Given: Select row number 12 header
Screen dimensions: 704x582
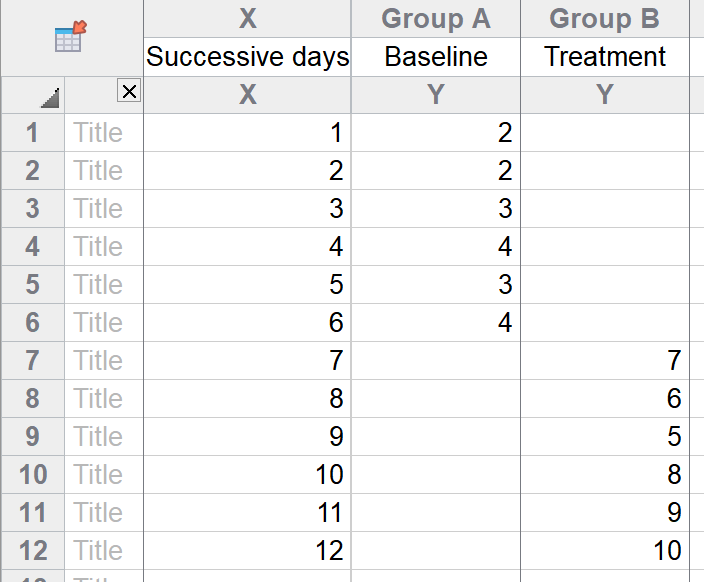Looking at the screenshot, I should tap(33, 551).
